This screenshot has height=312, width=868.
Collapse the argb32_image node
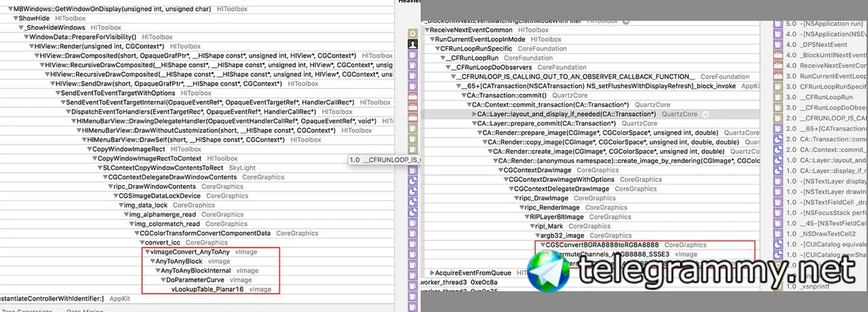[x=536, y=235]
